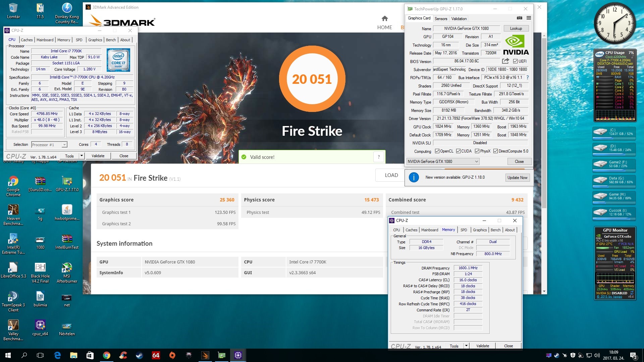Toggle the OpenCL checkbox
This screenshot has height=362, width=644.
(437, 151)
